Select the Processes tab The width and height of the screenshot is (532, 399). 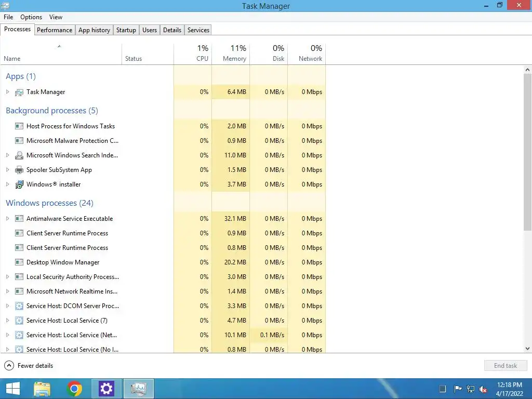click(x=17, y=29)
